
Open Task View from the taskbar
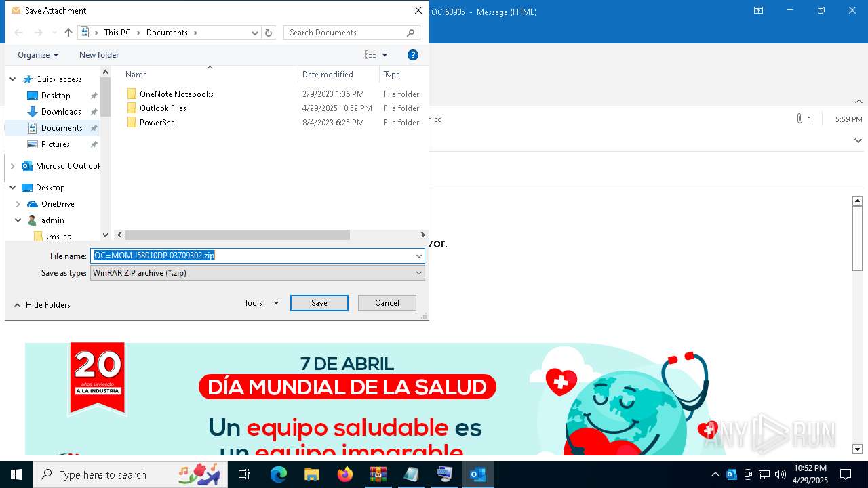[x=244, y=474]
